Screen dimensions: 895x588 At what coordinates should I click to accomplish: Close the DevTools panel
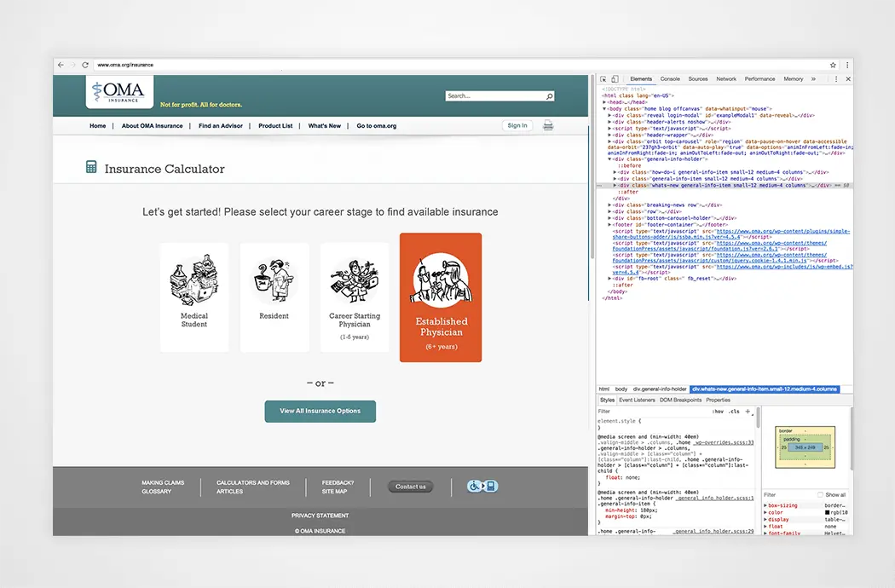coord(848,79)
